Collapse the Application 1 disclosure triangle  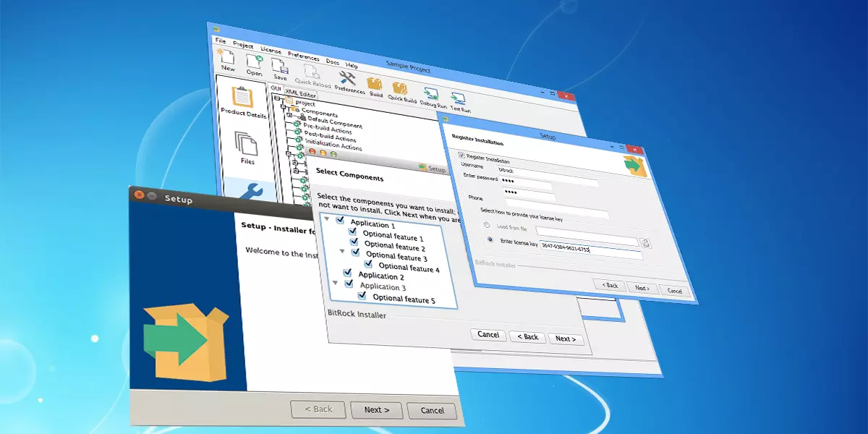click(x=327, y=218)
